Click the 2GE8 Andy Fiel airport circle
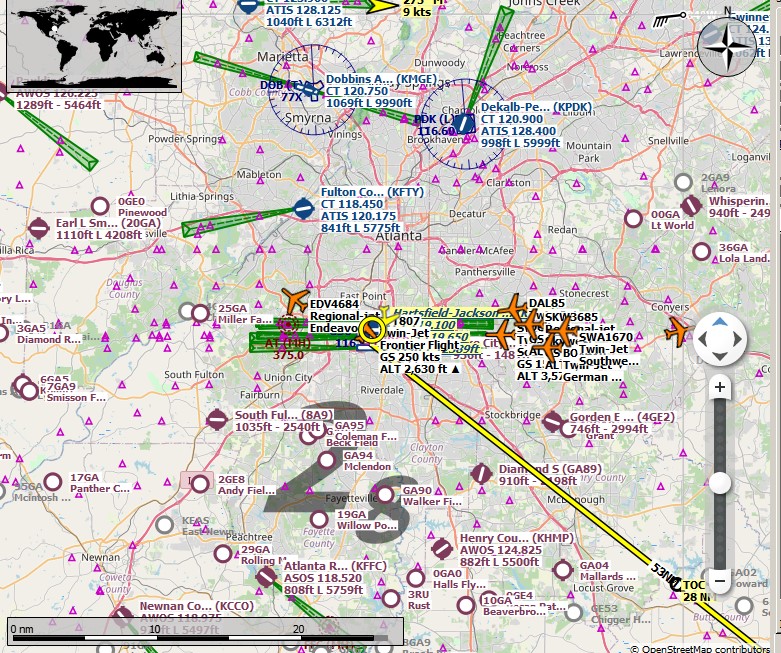 coord(200,484)
